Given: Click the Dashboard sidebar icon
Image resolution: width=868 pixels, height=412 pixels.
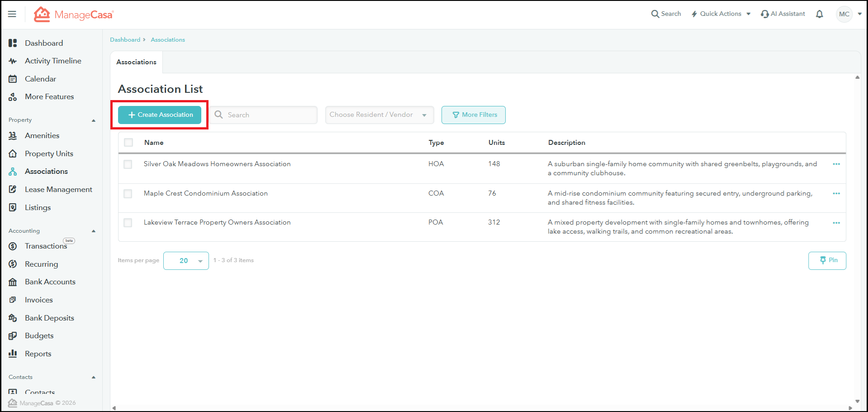Looking at the screenshot, I should coord(13,43).
